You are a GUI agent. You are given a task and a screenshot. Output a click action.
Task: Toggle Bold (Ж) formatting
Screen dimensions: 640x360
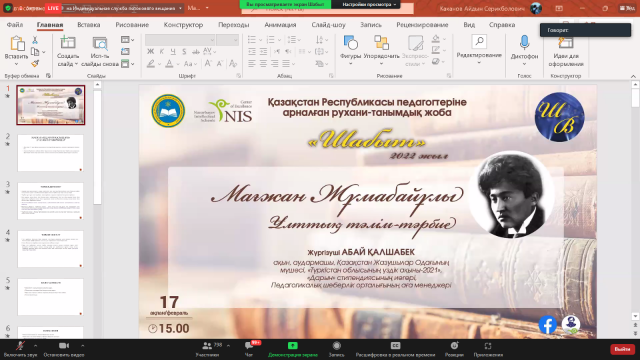(151, 51)
